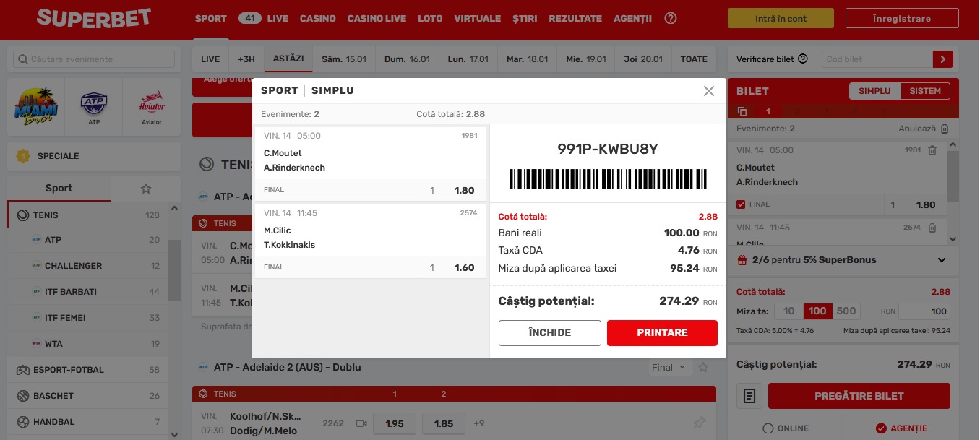Switch bet slip to Sistem mode
980x440 pixels.
tap(926, 91)
